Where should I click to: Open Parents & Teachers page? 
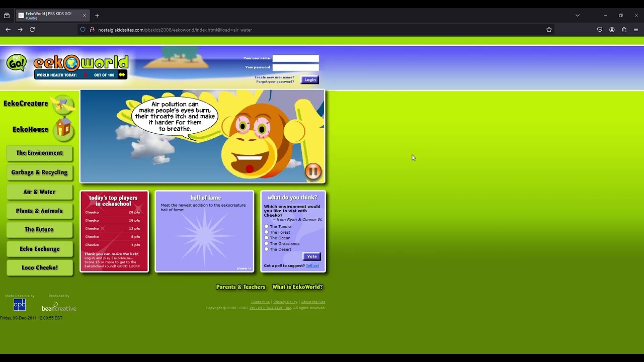[240, 287]
